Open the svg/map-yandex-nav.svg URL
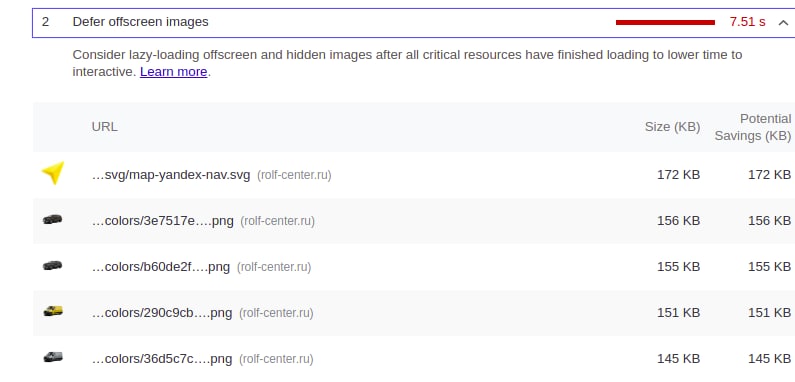 (171, 175)
